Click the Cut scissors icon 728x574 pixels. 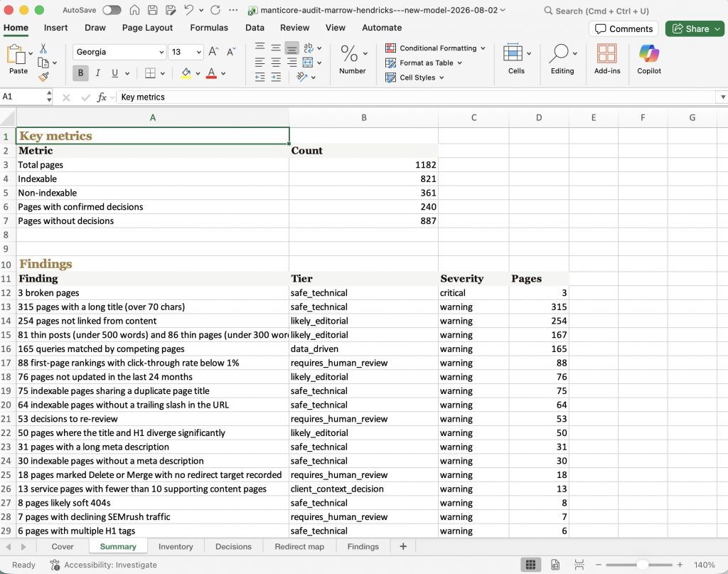[x=43, y=48]
